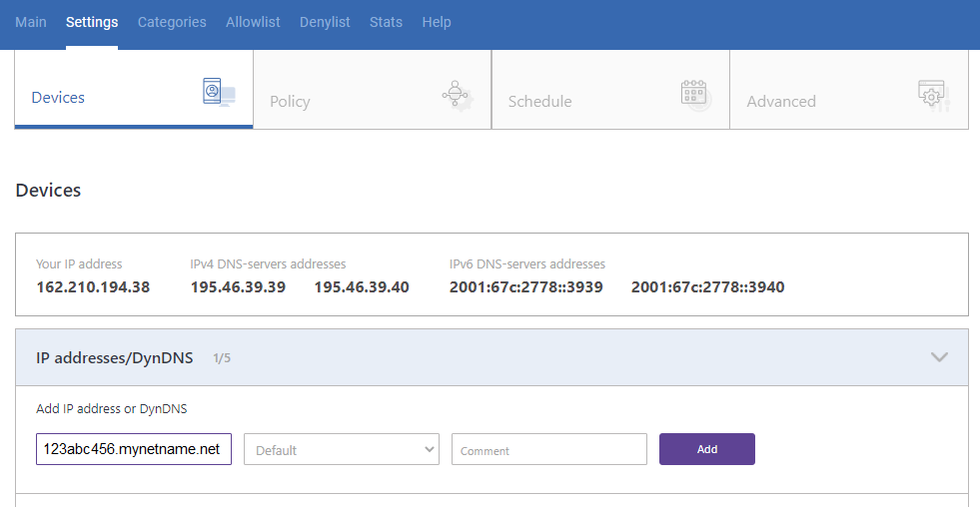Select IPv6 DNS address 2001:67c:2778::3940
This screenshot has width=980, height=507.
[707, 287]
